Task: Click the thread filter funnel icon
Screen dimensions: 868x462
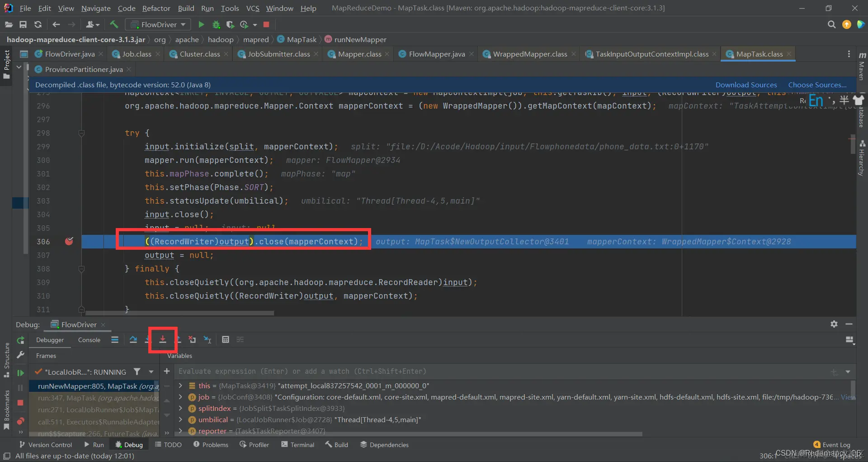Action: click(137, 372)
